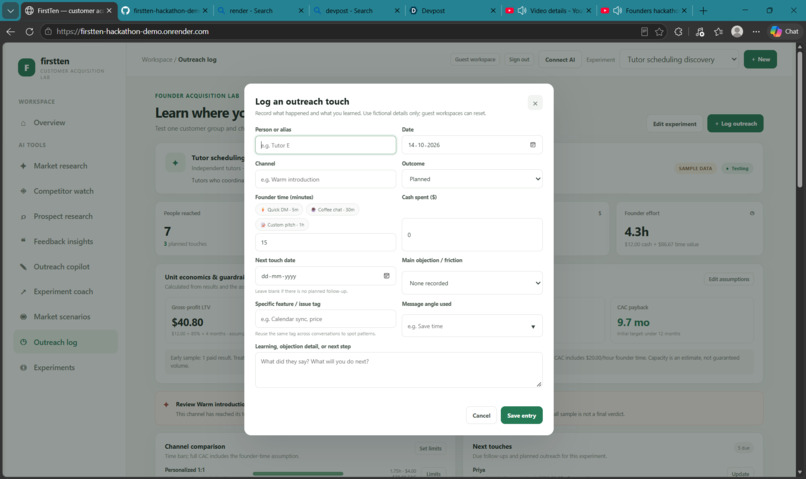Click the Channel input field
This screenshot has width=806, height=479.
coord(325,179)
